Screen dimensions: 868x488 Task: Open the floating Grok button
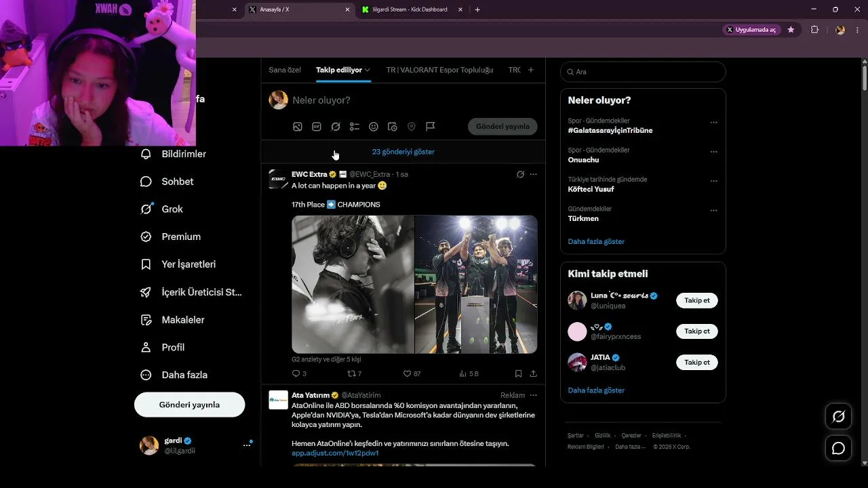[x=838, y=417]
